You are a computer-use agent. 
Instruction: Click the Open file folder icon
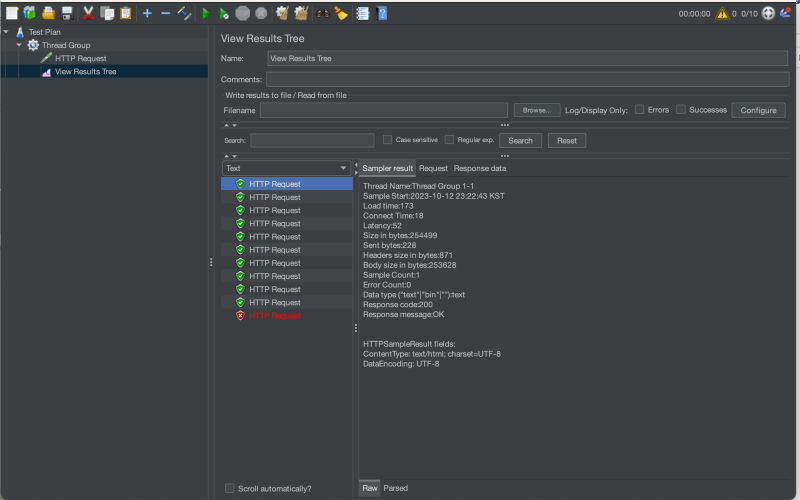click(x=48, y=13)
